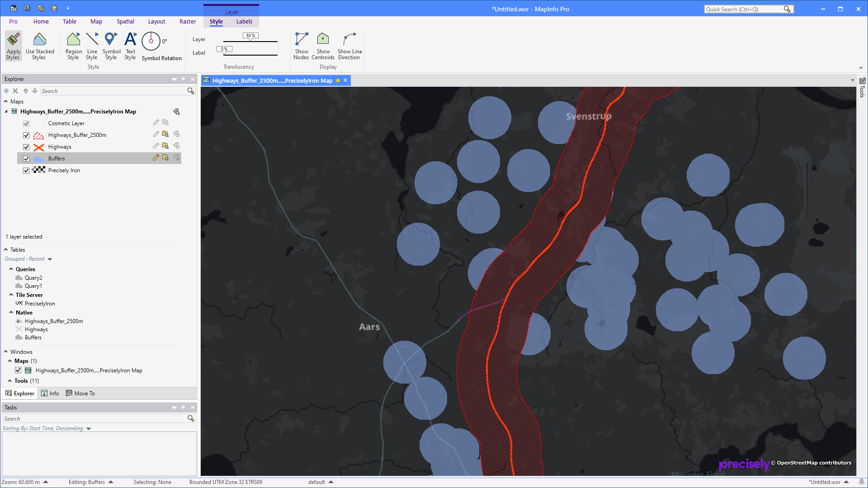Switch to the Labels ribbon tab
This screenshot has height=488, width=868.
pyautogui.click(x=244, y=21)
